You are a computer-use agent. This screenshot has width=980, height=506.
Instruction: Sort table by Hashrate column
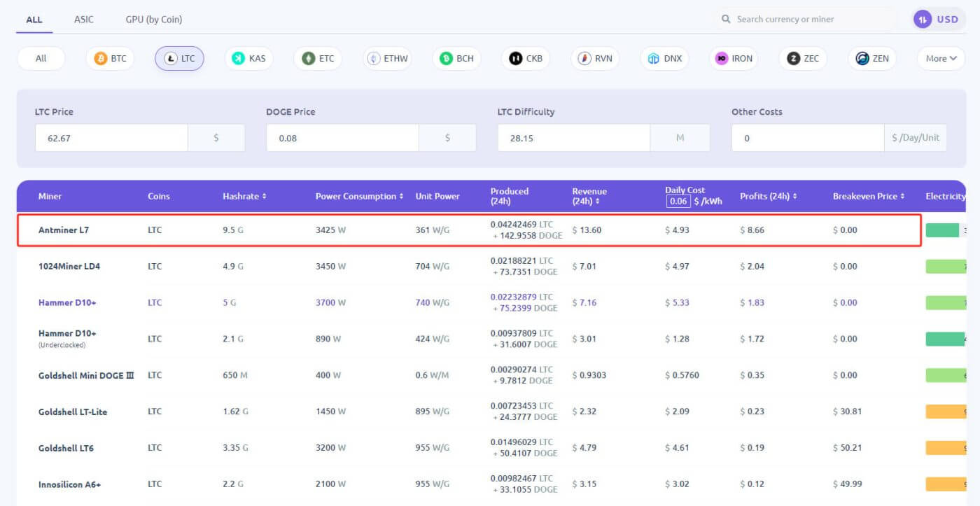pyautogui.click(x=244, y=197)
